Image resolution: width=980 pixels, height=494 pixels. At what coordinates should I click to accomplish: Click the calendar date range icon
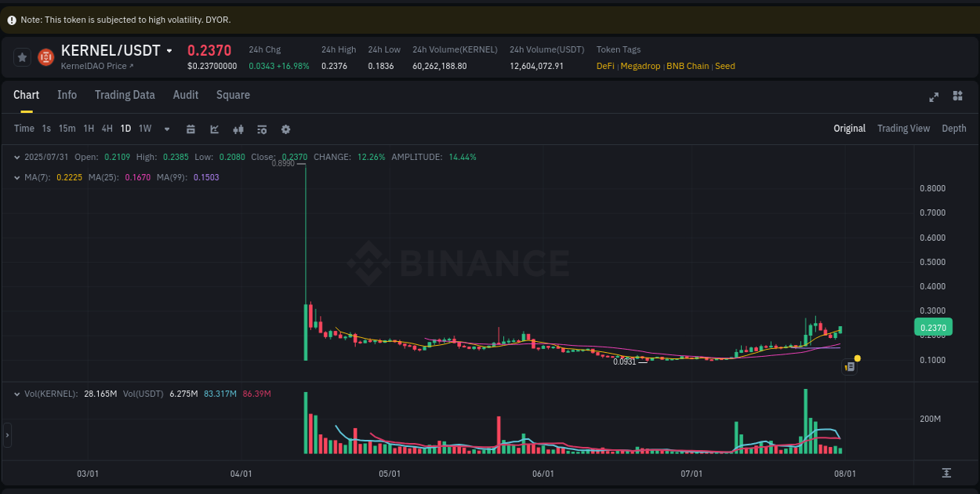(191, 129)
